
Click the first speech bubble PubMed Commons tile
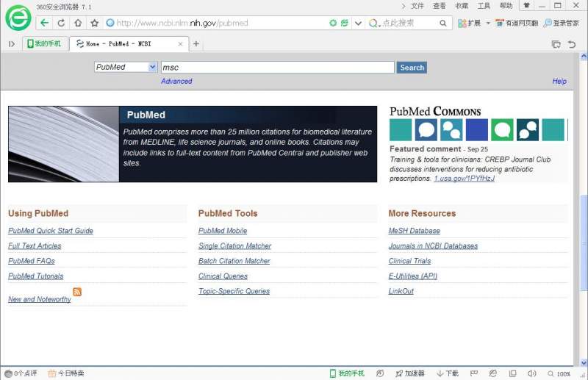click(x=426, y=130)
